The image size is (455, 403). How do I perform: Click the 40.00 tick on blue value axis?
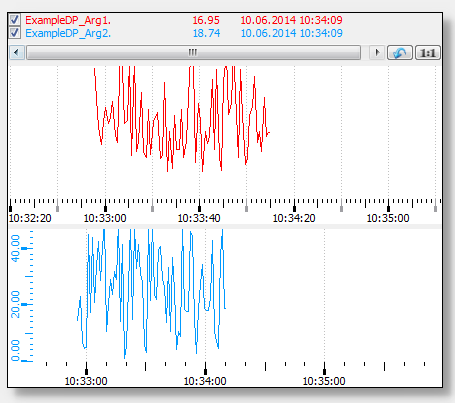tap(16, 248)
